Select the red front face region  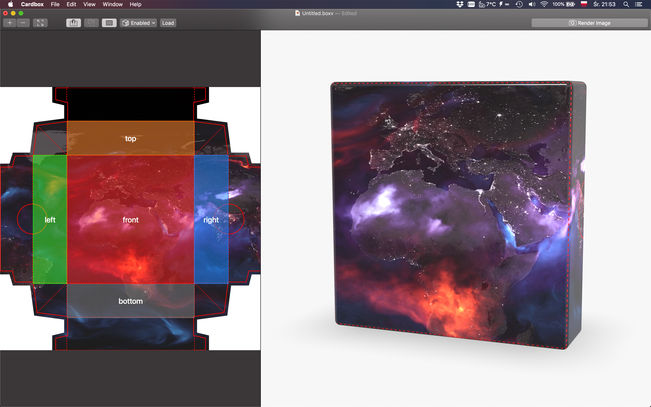click(130, 219)
